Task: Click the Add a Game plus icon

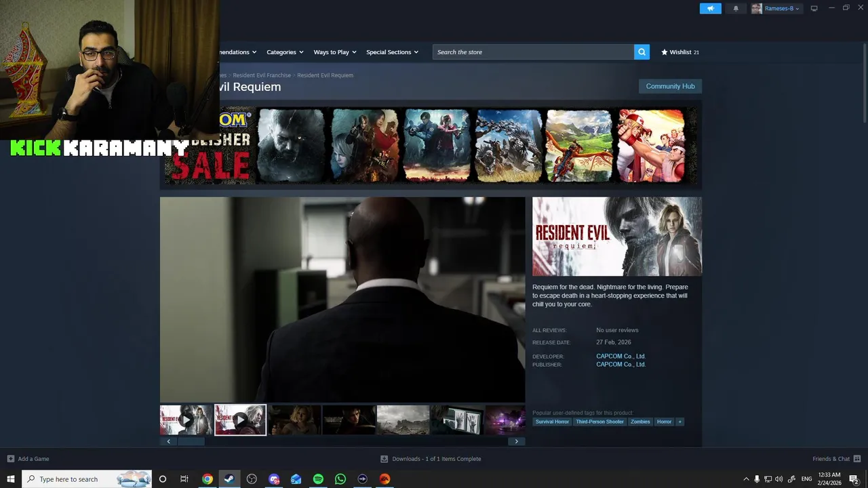Action: tap(10, 459)
